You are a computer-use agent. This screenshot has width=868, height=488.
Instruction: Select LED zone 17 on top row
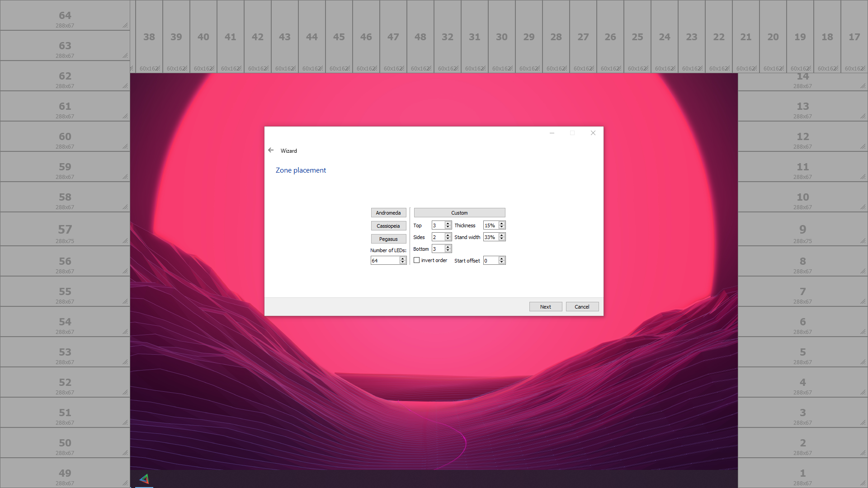tap(854, 37)
